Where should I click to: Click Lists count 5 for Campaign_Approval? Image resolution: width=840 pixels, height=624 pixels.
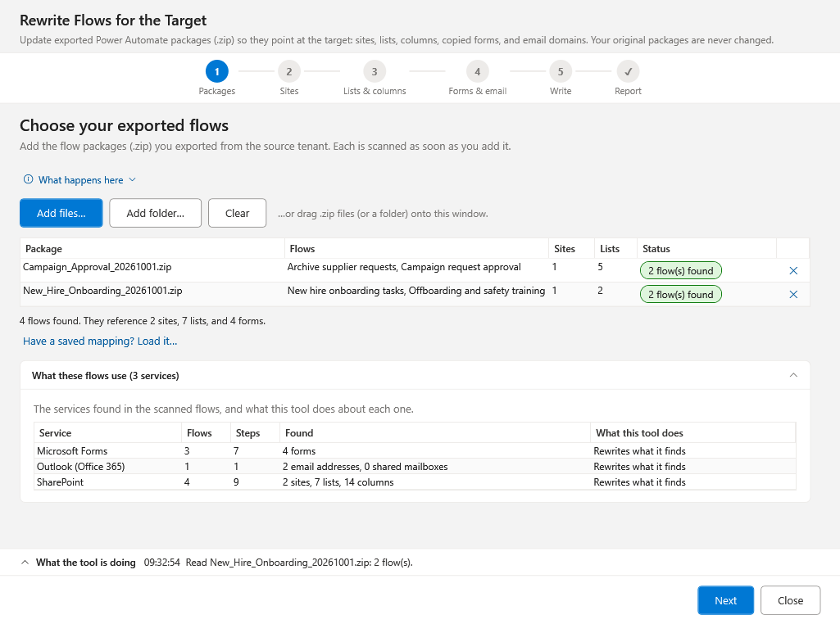pyautogui.click(x=601, y=266)
